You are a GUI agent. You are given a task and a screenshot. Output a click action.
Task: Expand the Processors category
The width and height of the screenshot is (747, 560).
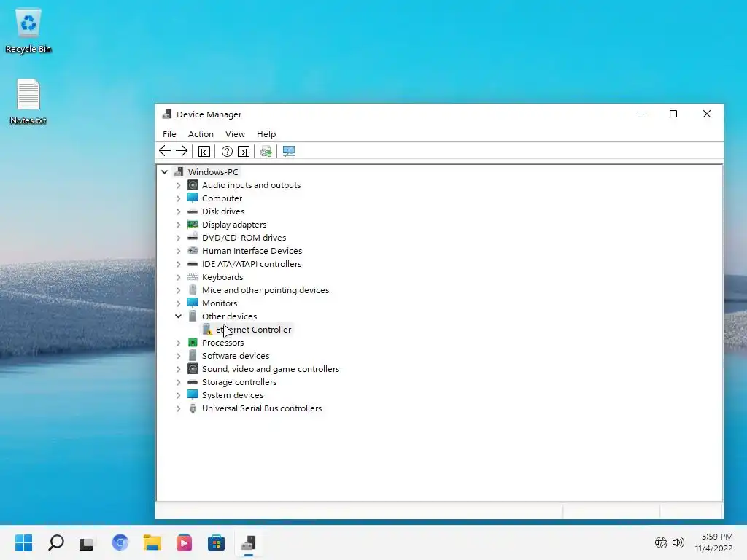click(178, 343)
